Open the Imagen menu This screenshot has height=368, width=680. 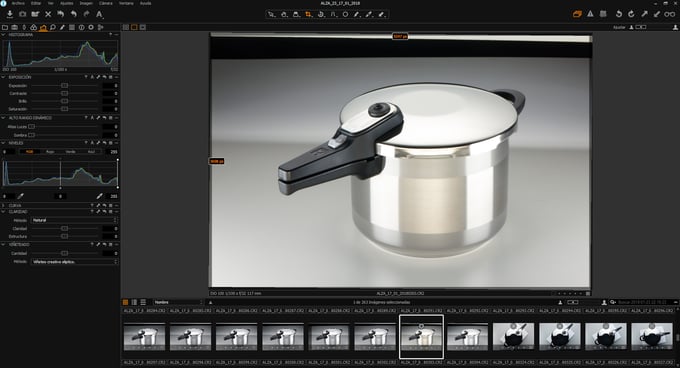click(86, 3)
